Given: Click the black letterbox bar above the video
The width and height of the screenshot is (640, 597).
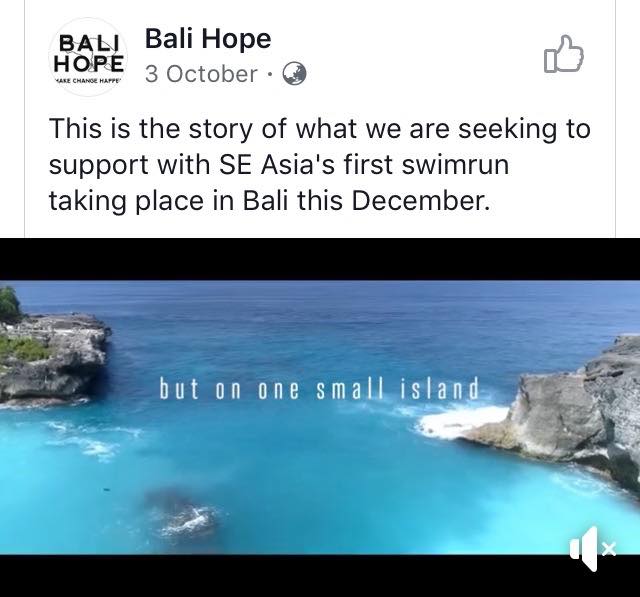Looking at the screenshot, I should click(x=320, y=259).
